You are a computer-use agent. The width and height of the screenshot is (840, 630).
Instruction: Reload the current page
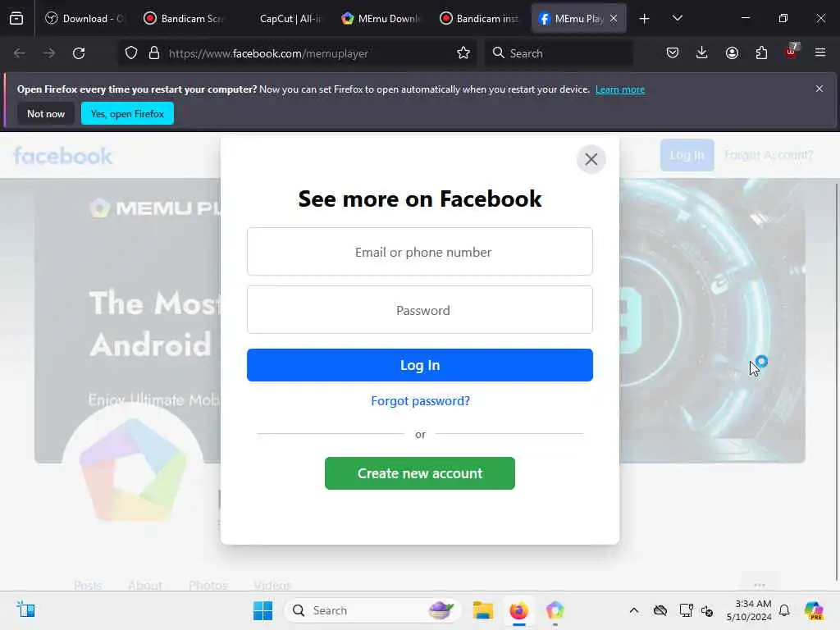click(79, 53)
